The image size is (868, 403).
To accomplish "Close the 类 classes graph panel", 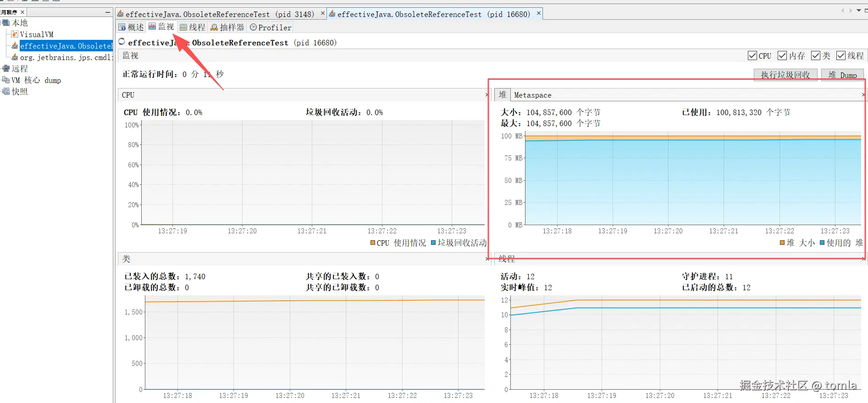I will tap(487, 259).
